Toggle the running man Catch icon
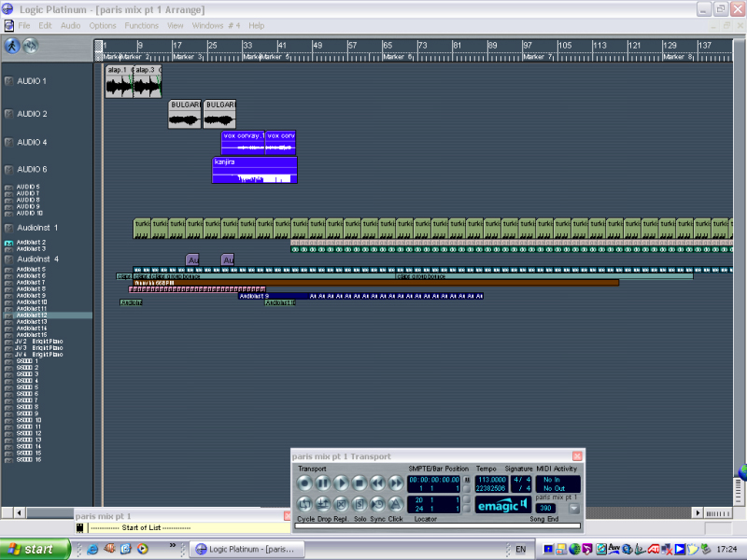The height and width of the screenshot is (560, 747). 12,46
